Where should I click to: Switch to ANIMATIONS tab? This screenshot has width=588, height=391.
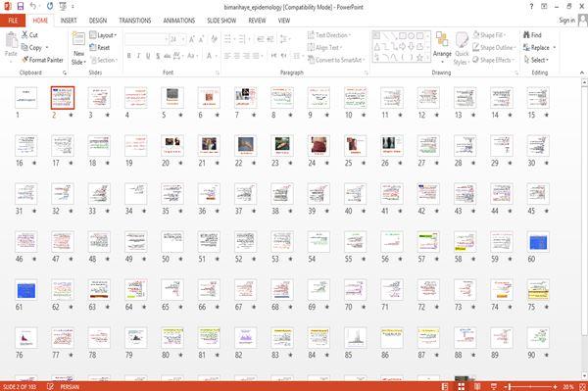pyautogui.click(x=179, y=21)
